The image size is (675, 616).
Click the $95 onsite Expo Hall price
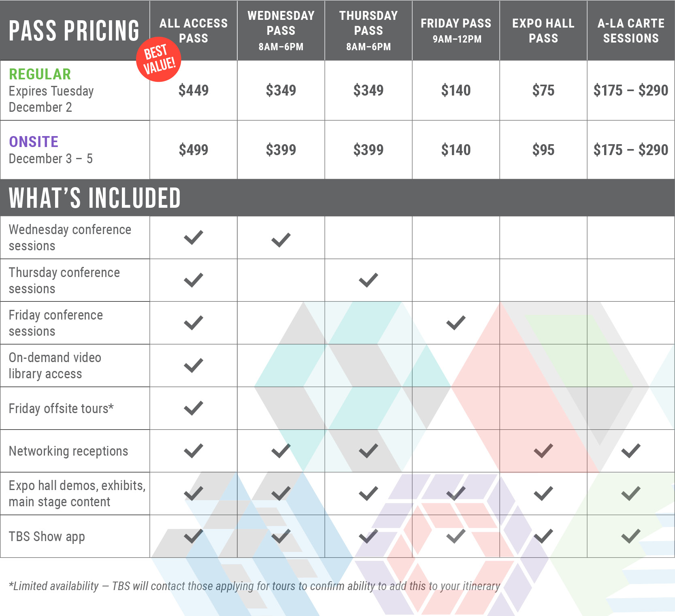[x=543, y=150]
